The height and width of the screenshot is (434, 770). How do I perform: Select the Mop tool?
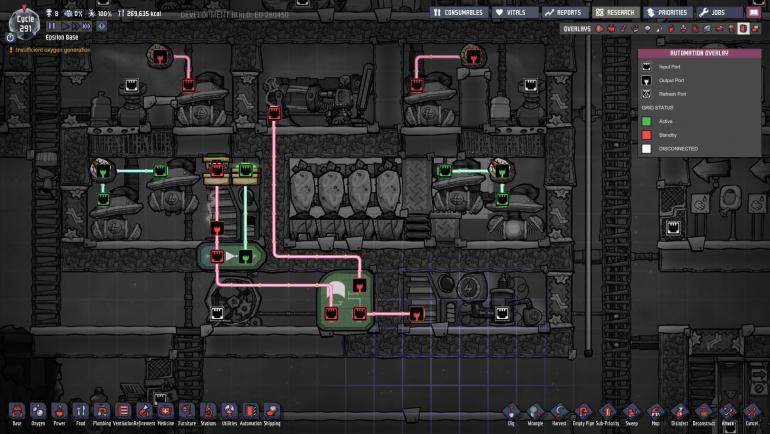click(655, 411)
